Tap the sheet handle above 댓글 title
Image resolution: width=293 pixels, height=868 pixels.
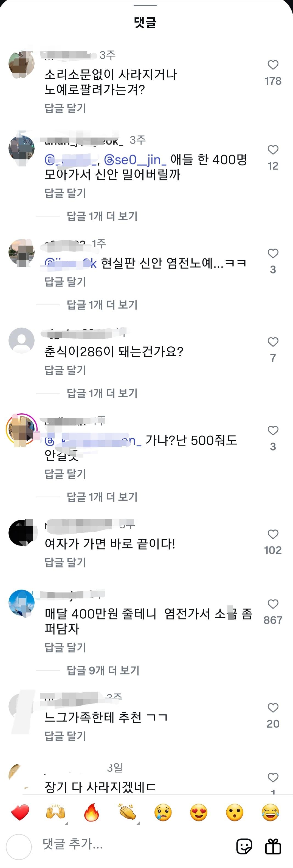coord(145,6)
